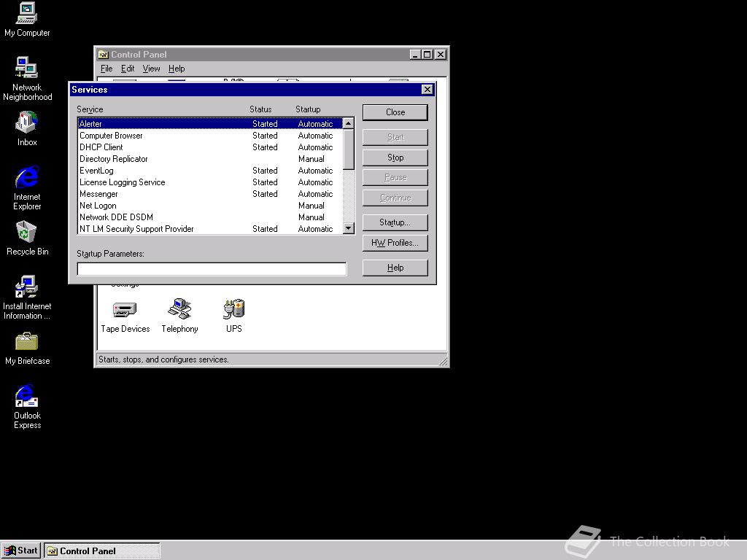Click services list scrollbar thumb
Screen dimensions: 747x560
[x=348, y=149]
